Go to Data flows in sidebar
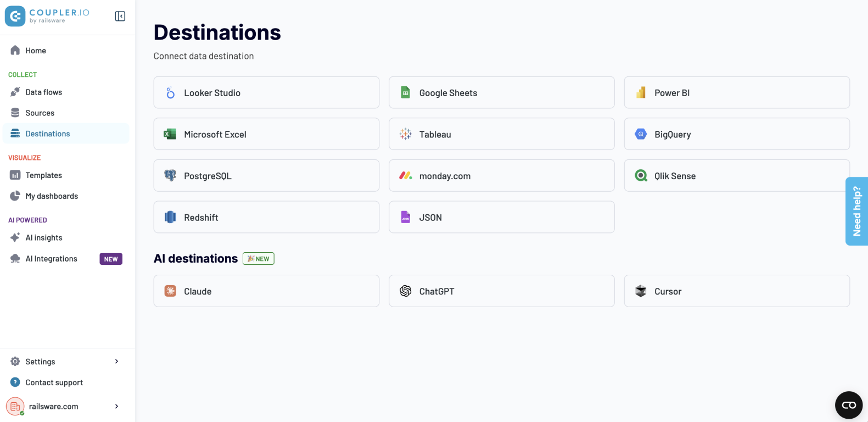 pyautogui.click(x=44, y=92)
